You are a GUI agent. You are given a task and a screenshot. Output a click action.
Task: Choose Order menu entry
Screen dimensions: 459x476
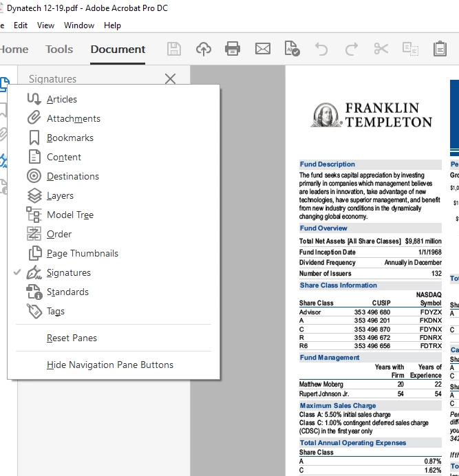coord(114,234)
